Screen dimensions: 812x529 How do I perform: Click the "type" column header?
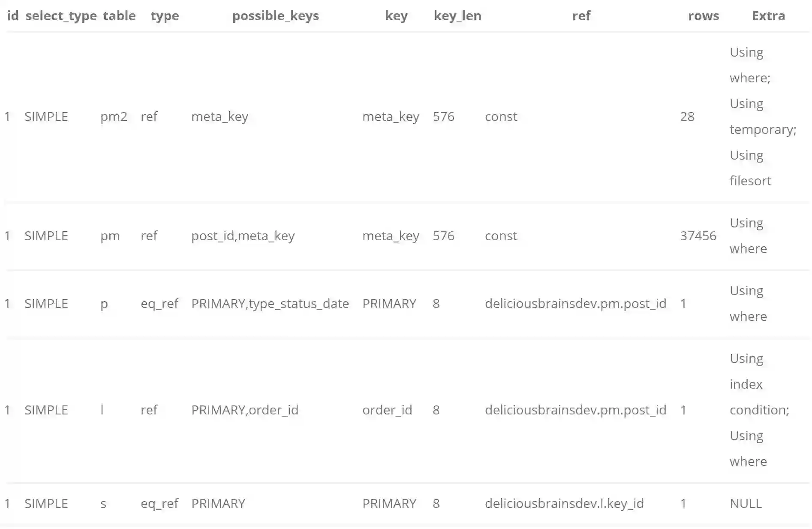(165, 16)
